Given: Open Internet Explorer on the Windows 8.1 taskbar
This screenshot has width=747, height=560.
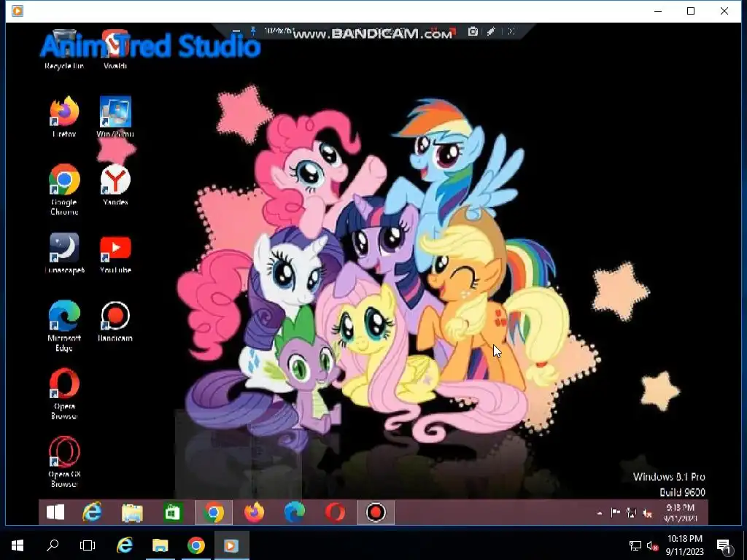Looking at the screenshot, I should pyautogui.click(x=92, y=513).
